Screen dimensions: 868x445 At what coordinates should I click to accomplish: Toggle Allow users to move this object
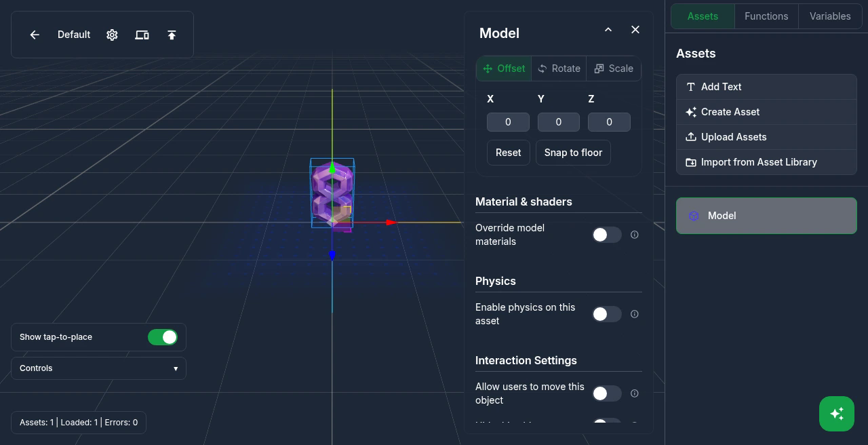pos(606,393)
